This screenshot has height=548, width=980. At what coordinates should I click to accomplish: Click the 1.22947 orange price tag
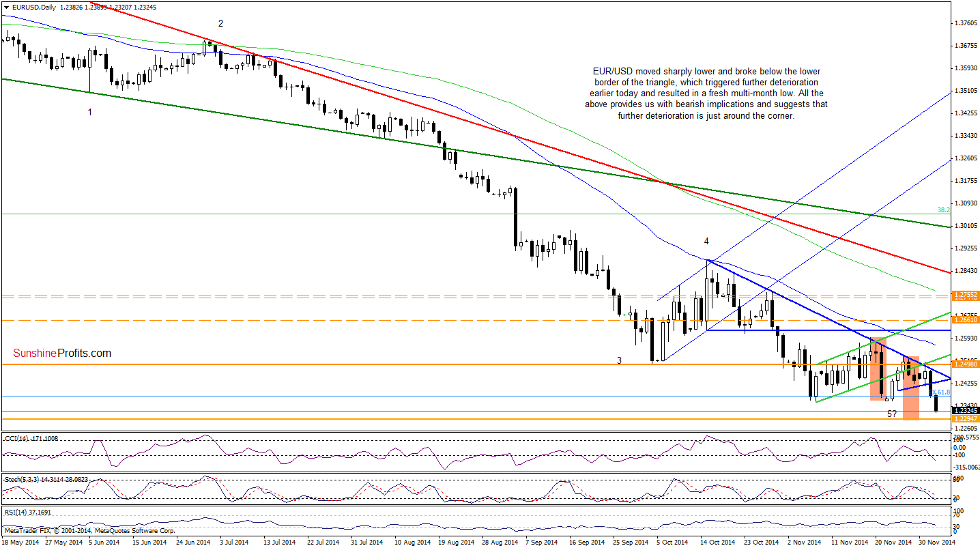click(965, 418)
